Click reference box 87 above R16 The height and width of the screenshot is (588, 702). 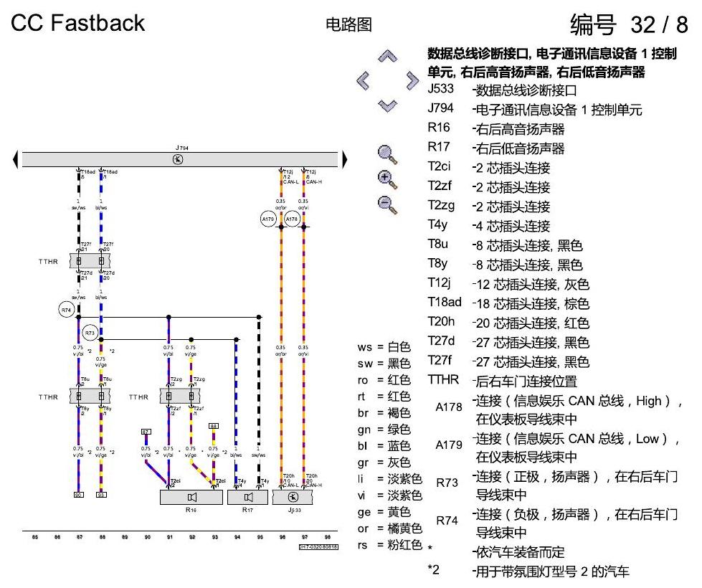tap(146, 432)
